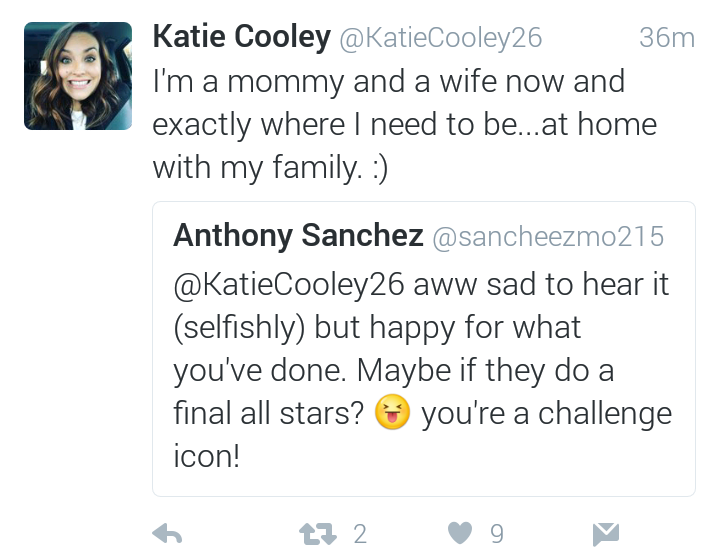This screenshot has height=560, width=720.
Task: View the retweet count of 2
Action: (360, 534)
